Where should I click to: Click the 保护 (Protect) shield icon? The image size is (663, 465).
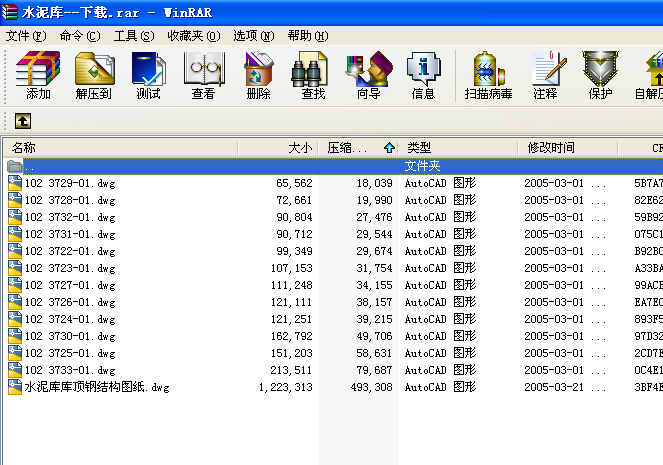pos(600,75)
